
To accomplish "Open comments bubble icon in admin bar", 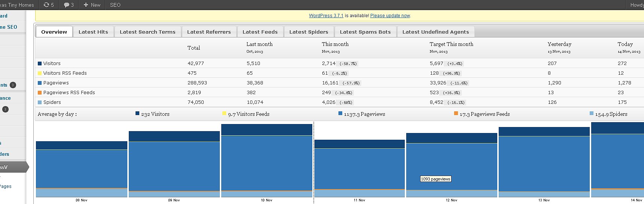I will tap(67, 5).
